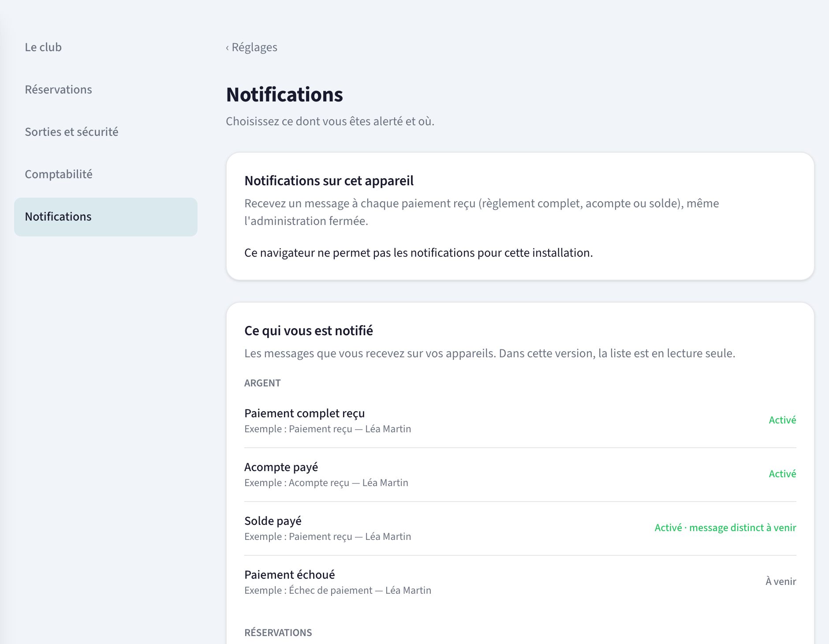Click the 'Recevez un message à chaque paiement' description

482,212
